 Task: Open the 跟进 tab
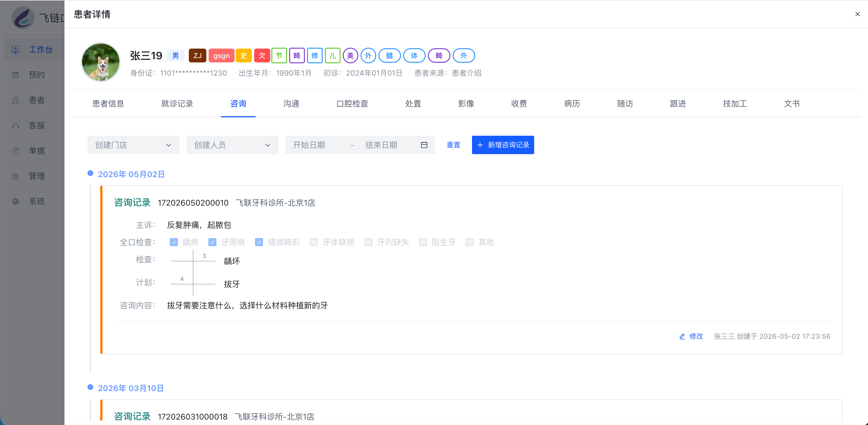(678, 104)
